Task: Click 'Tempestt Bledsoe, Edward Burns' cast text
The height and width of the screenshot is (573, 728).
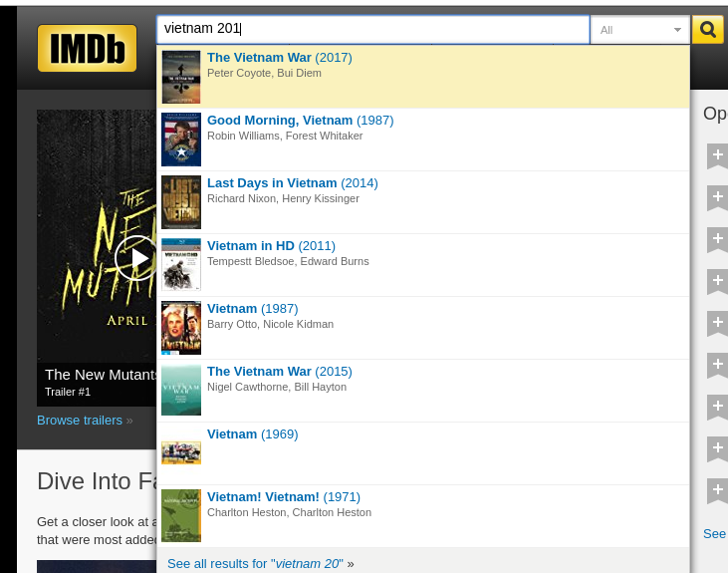Action: click(288, 261)
